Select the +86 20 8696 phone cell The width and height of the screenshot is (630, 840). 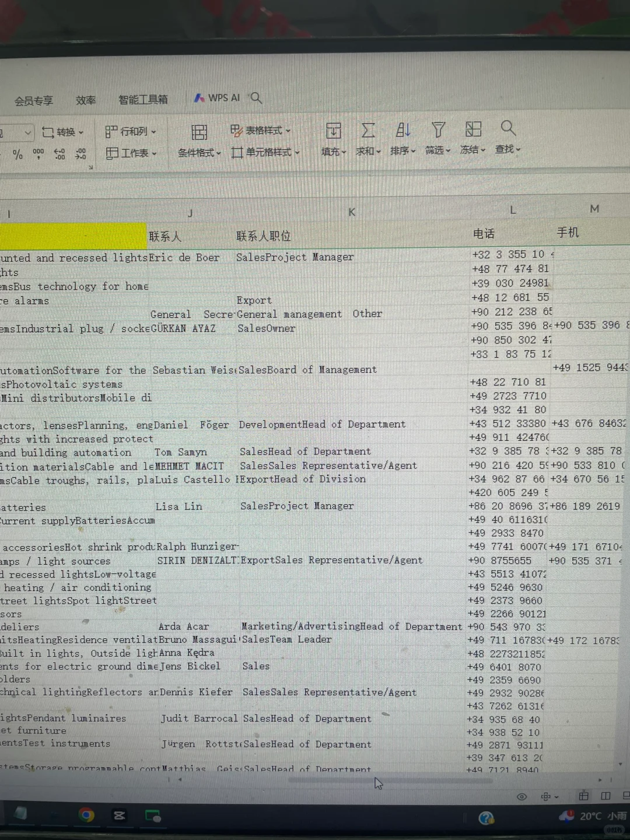(x=509, y=506)
